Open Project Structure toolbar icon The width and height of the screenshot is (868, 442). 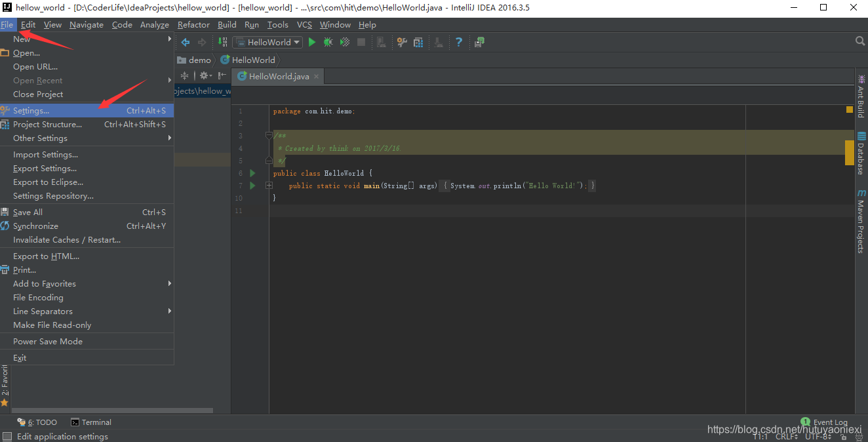point(418,42)
